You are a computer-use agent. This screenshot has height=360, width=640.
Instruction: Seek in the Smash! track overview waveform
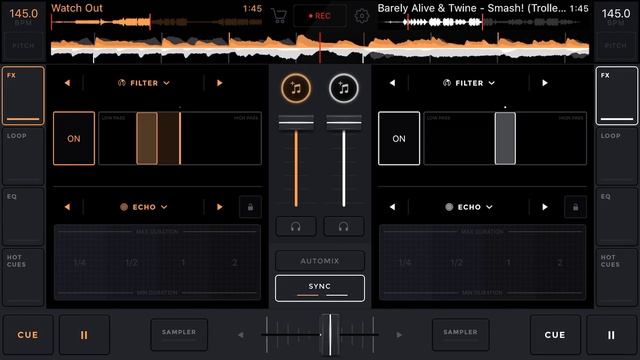pos(482,22)
